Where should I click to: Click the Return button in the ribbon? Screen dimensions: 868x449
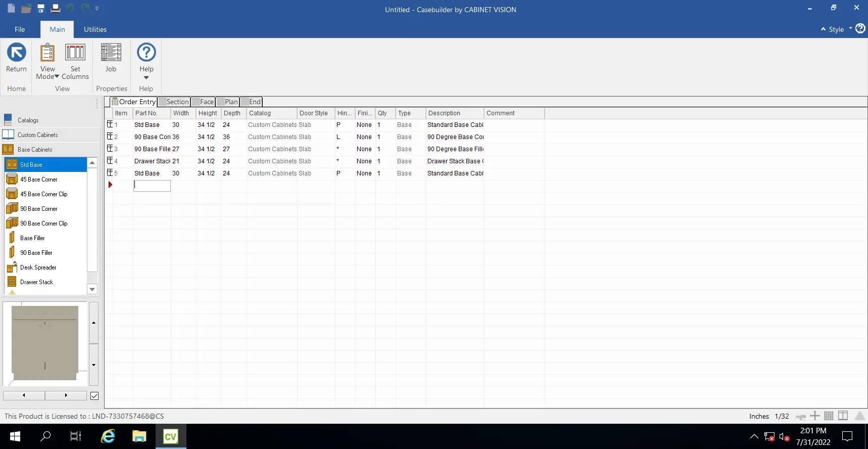16,58
